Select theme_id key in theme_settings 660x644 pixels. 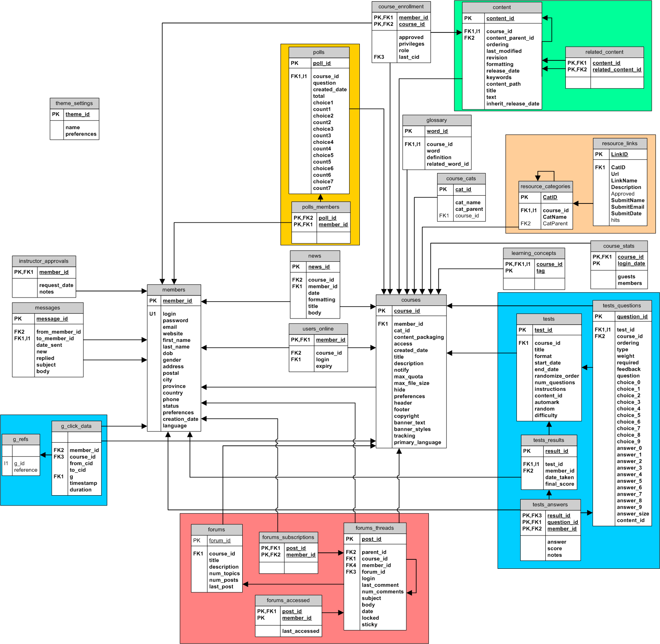78,114
